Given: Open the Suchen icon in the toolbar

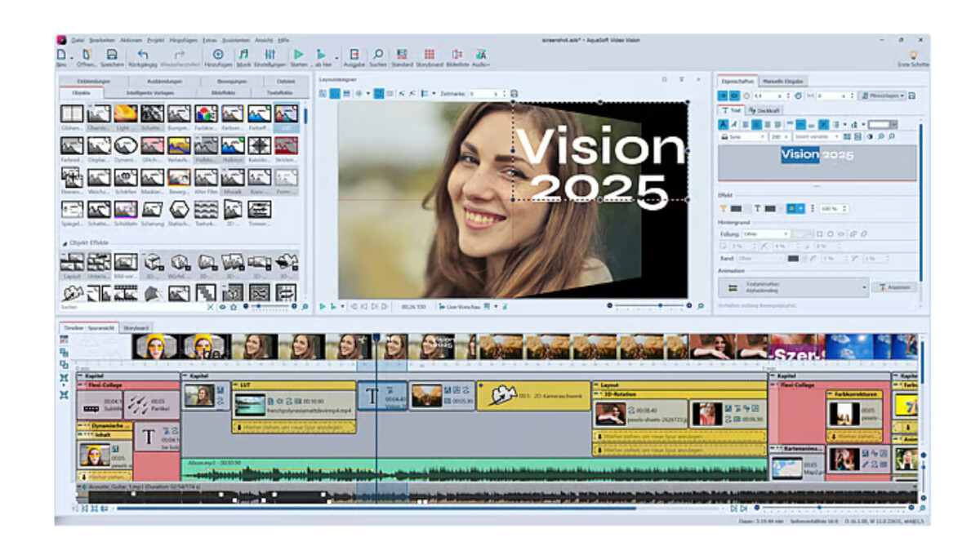Looking at the screenshot, I should tap(378, 53).
